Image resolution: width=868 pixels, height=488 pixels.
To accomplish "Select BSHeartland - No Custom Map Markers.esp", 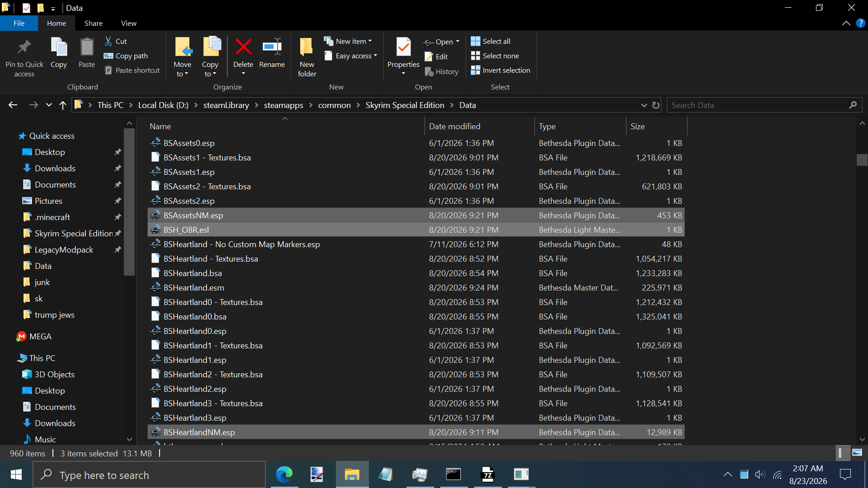I will [x=416, y=244].
